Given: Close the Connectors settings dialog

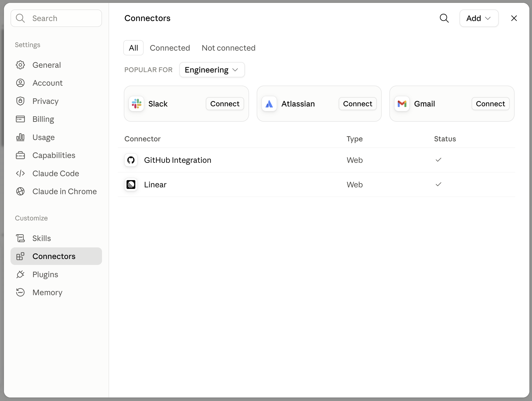Looking at the screenshot, I should click(x=514, y=18).
